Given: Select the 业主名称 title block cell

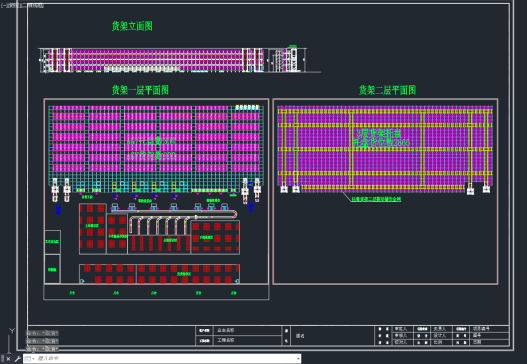Looking at the screenshot, I should pos(226,330).
